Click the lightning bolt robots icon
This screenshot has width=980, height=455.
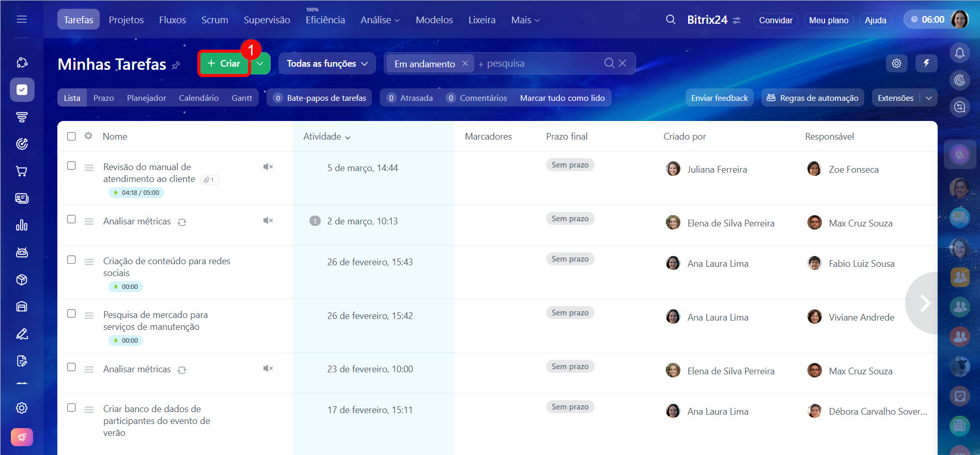[926, 63]
